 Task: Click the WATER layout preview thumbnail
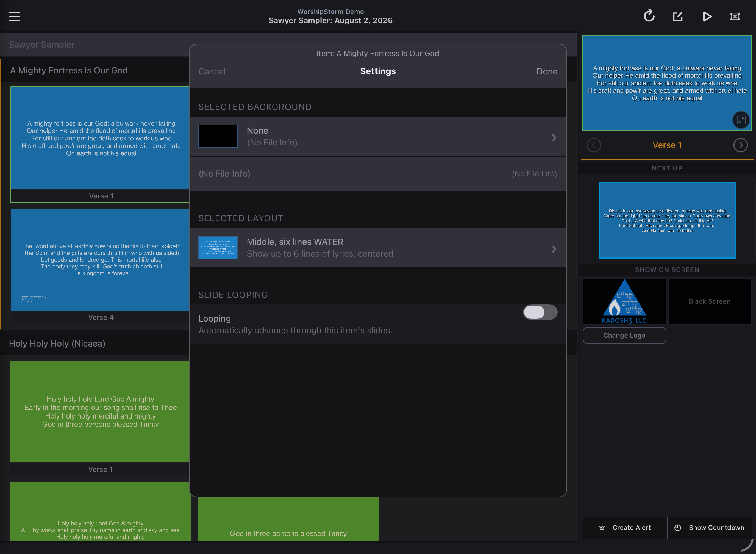tap(218, 248)
